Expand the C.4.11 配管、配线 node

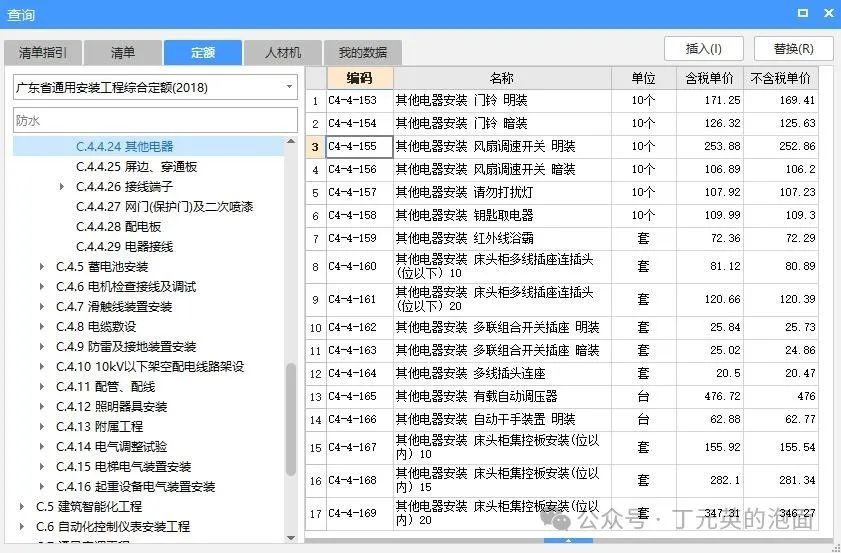(42, 386)
